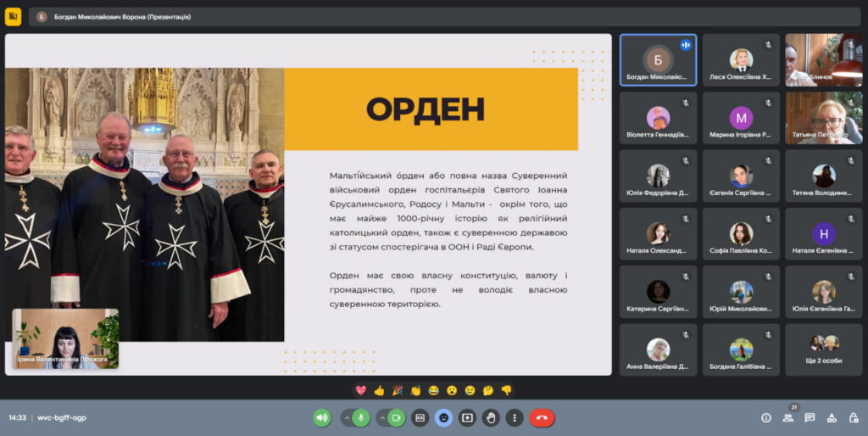This screenshot has height=436, width=868.
Task: Close the emoji reactions bar via smiley button
Action: (x=443, y=417)
